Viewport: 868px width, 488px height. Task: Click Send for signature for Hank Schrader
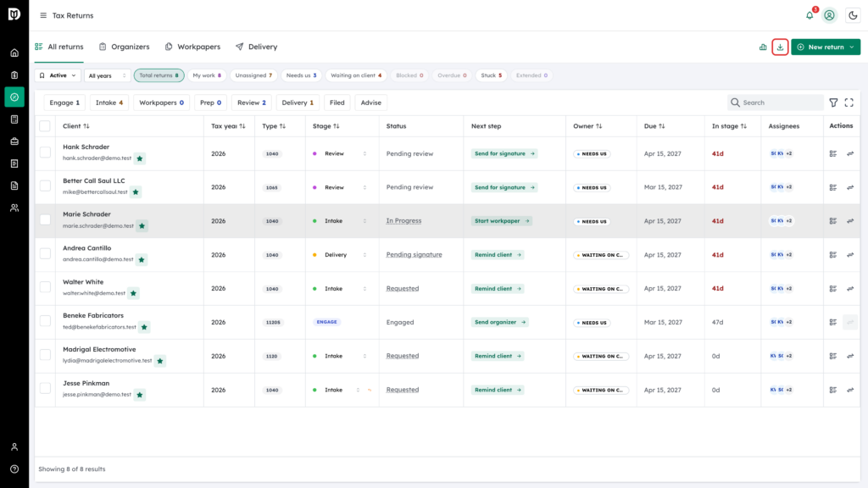click(x=504, y=154)
